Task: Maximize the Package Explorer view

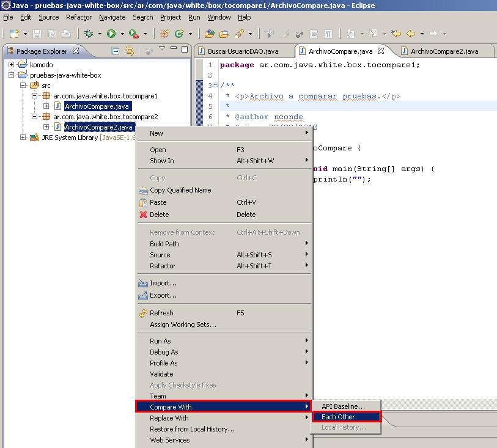Action: pyautogui.click(x=185, y=49)
